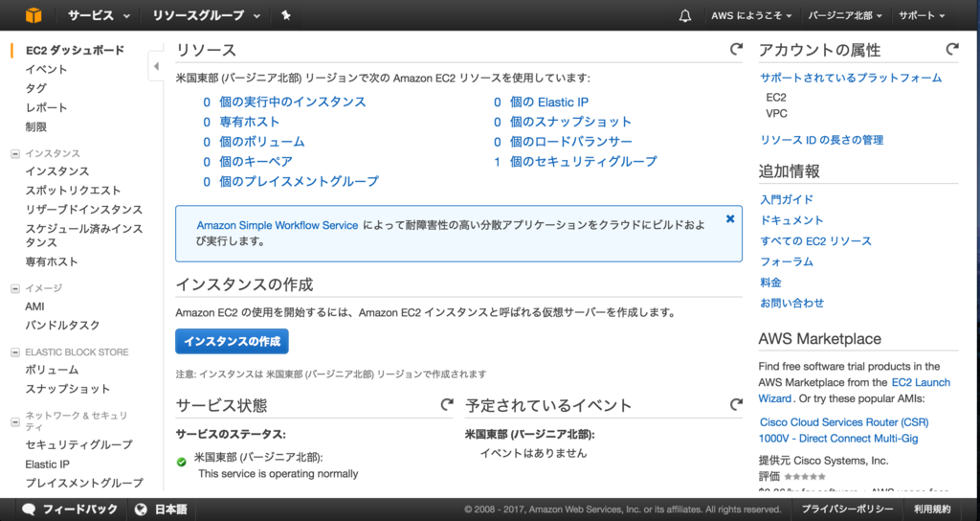This screenshot has width=980, height=521.
Task: Open リソース ID の長さの管理 link
Action: coord(821,140)
